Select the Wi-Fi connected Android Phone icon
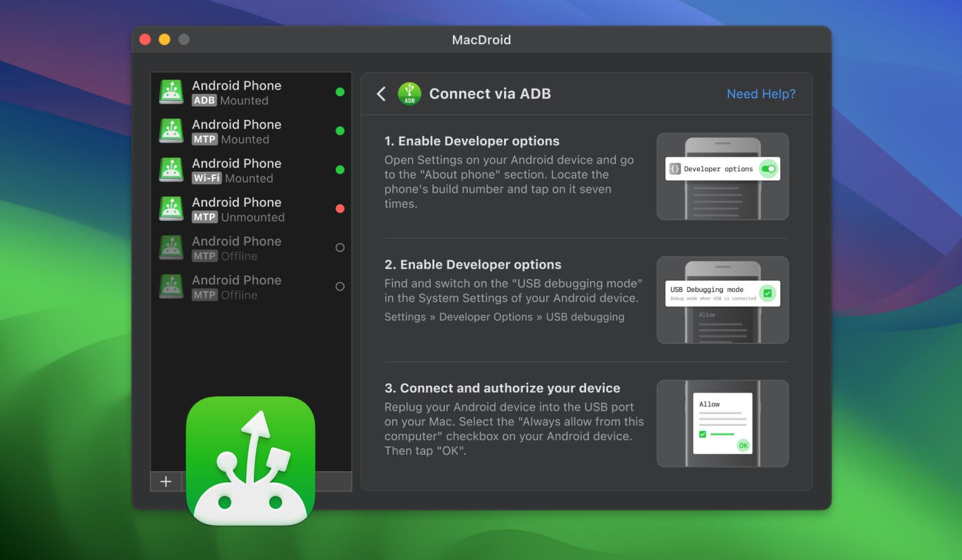Screen dimensions: 962x560 click(170, 169)
